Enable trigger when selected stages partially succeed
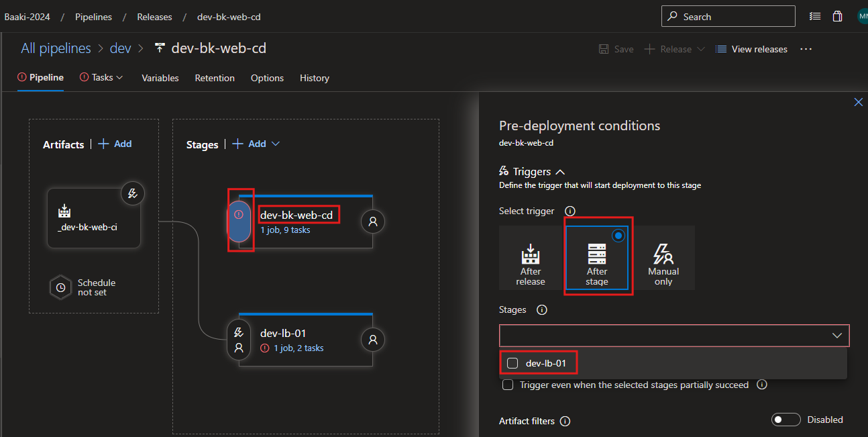The width and height of the screenshot is (868, 437). (x=508, y=385)
